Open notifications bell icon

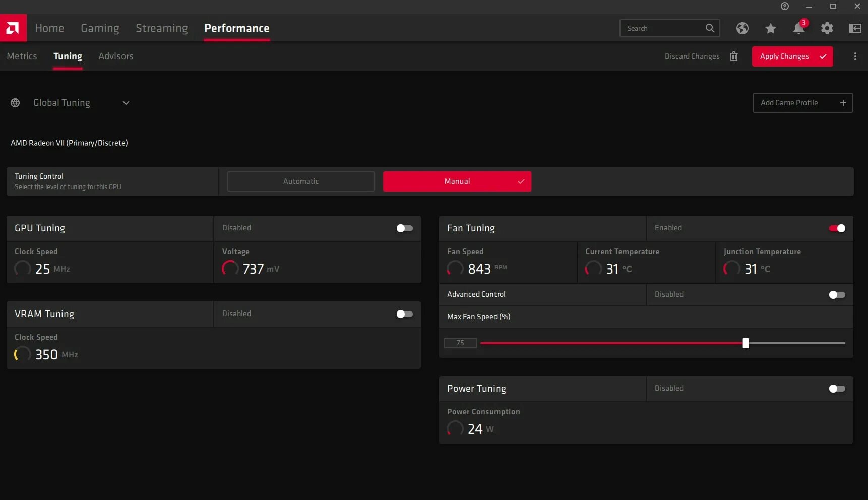pyautogui.click(x=799, y=28)
